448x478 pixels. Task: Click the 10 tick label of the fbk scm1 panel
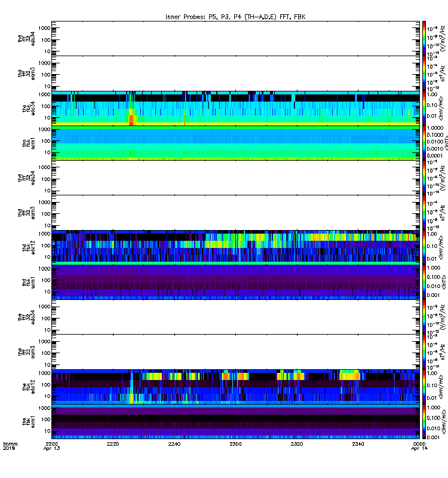pos(47,431)
